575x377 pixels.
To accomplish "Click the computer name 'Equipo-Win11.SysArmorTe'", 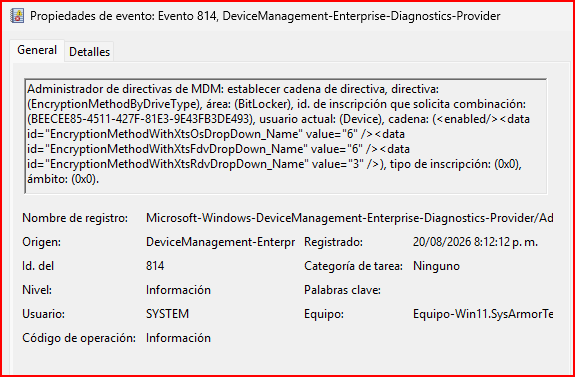I will click(x=483, y=314).
